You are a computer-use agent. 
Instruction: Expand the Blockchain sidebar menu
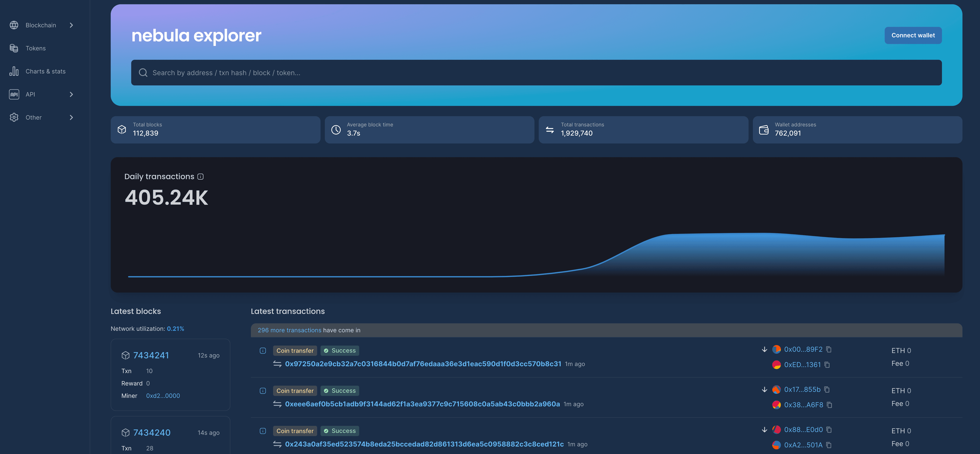coord(71,25)
